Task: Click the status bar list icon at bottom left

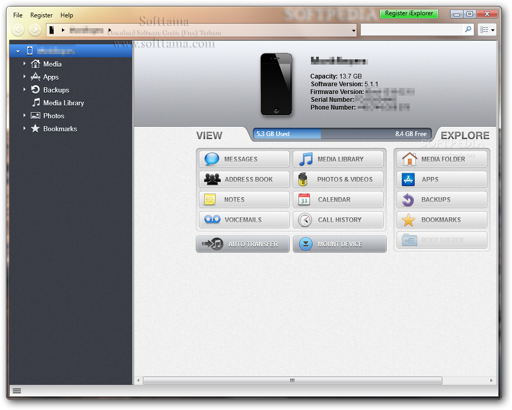Action: tap(17, 390)
